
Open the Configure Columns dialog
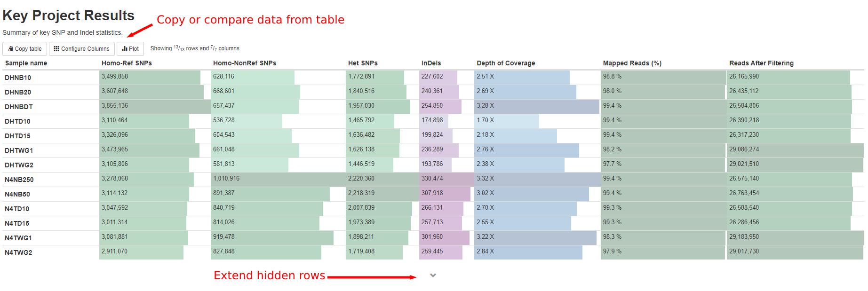click(82, 49)
